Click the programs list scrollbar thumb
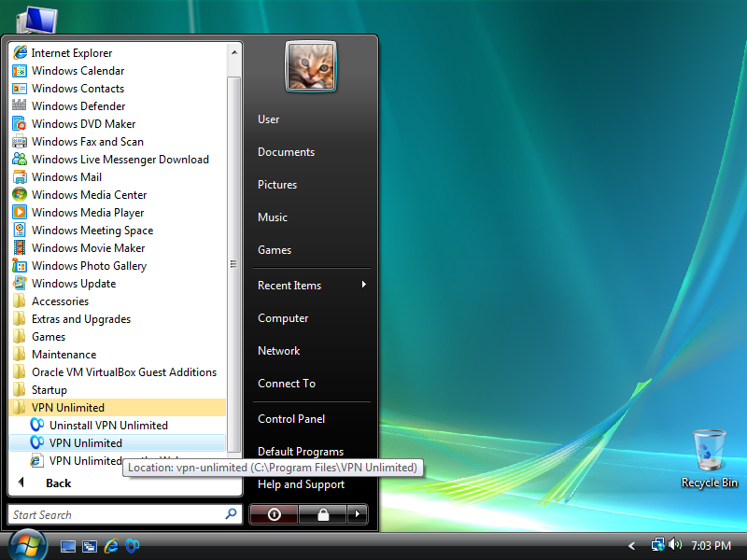747x560 pixels. (234, 264)
